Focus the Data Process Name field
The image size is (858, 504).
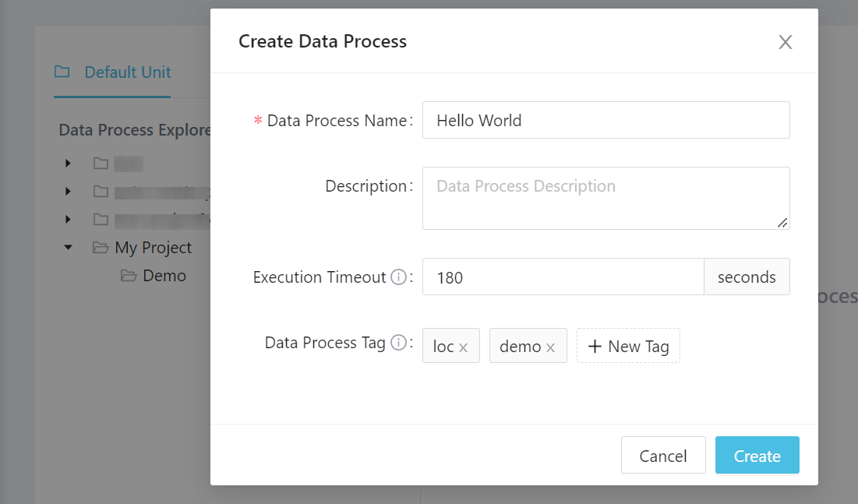point(606,121)
